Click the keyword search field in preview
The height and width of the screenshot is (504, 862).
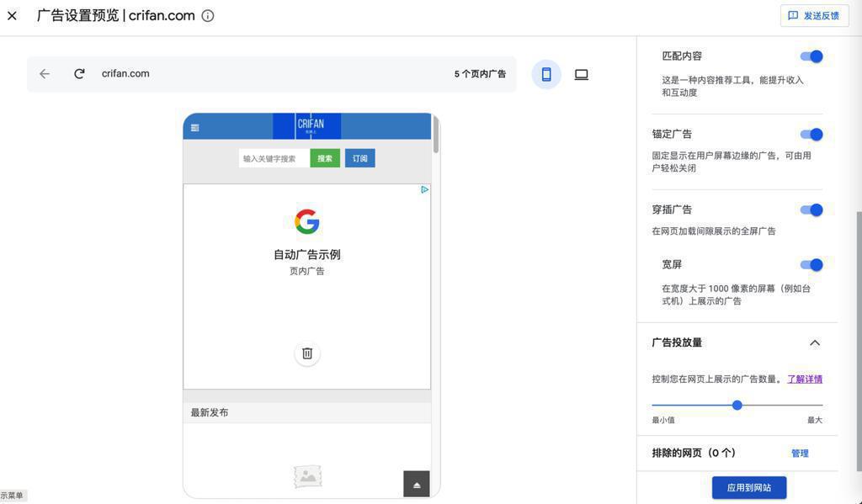click(274, 158)
